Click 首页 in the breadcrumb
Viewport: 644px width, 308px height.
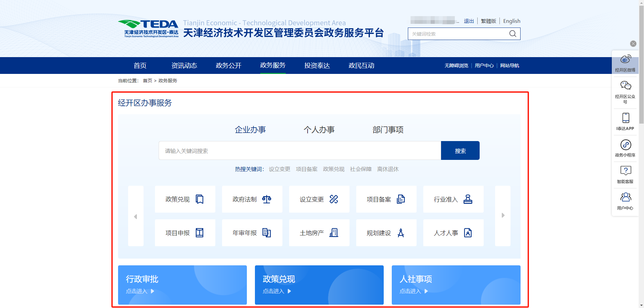coord(148,81)
